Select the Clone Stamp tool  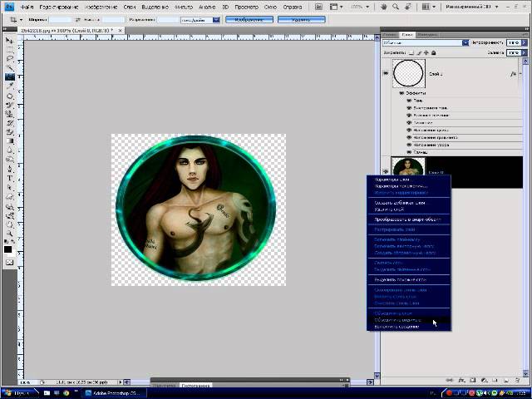pos(9,115)
